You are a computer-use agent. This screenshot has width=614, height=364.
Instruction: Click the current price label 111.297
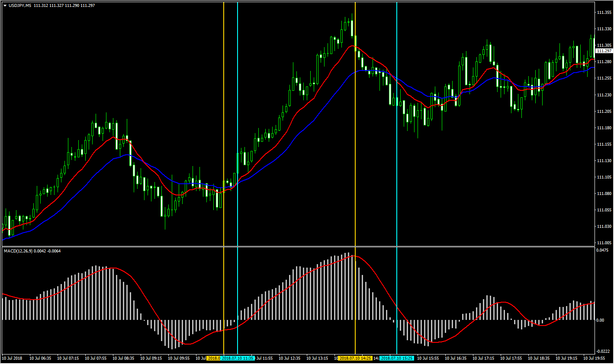coord(604,51)
